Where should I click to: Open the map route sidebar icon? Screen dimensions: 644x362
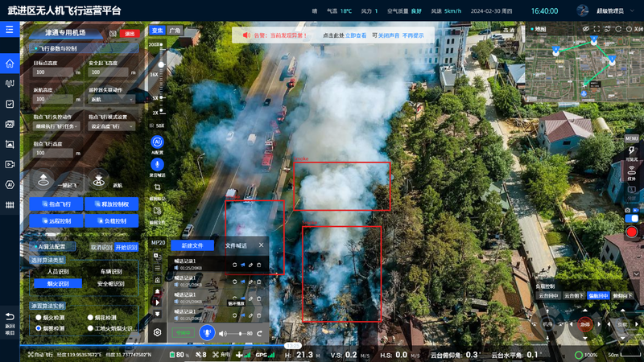10,84
